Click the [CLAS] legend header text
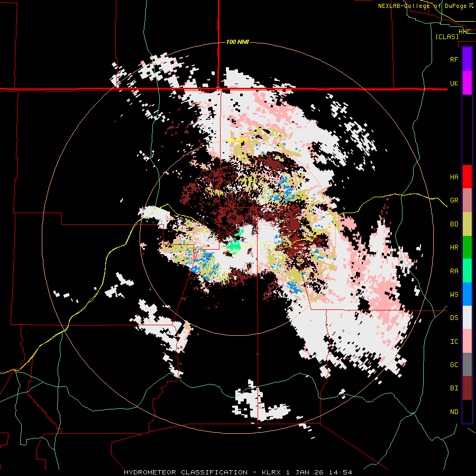The height and width of the screenshot is (476, 476). (447, 36)
